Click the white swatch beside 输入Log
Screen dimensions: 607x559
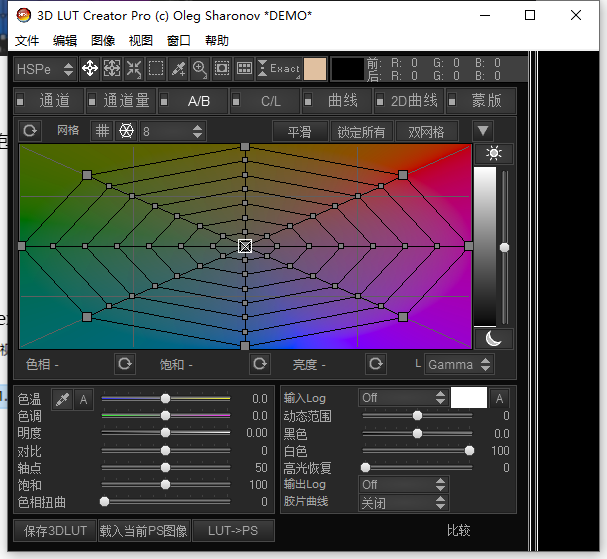tap(469, 398)
